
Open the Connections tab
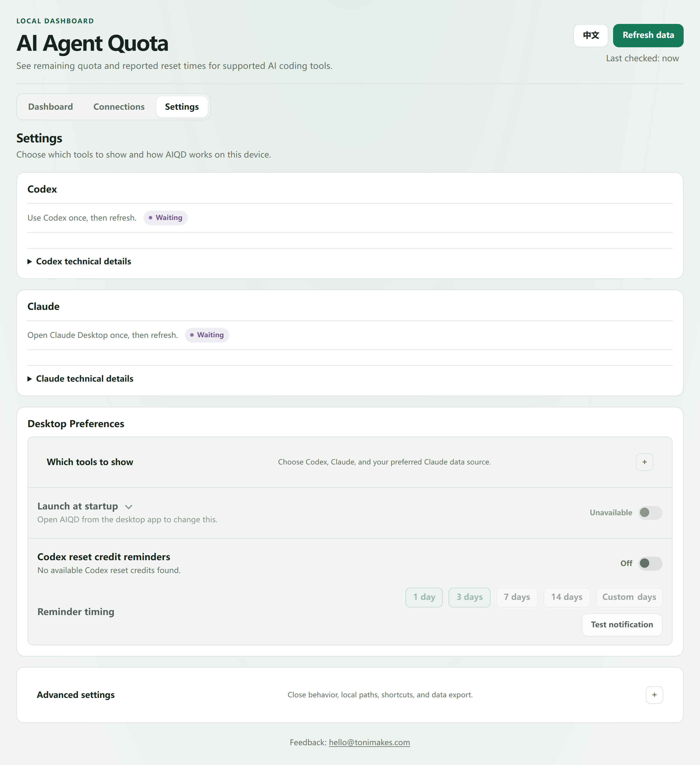point(119,106)
